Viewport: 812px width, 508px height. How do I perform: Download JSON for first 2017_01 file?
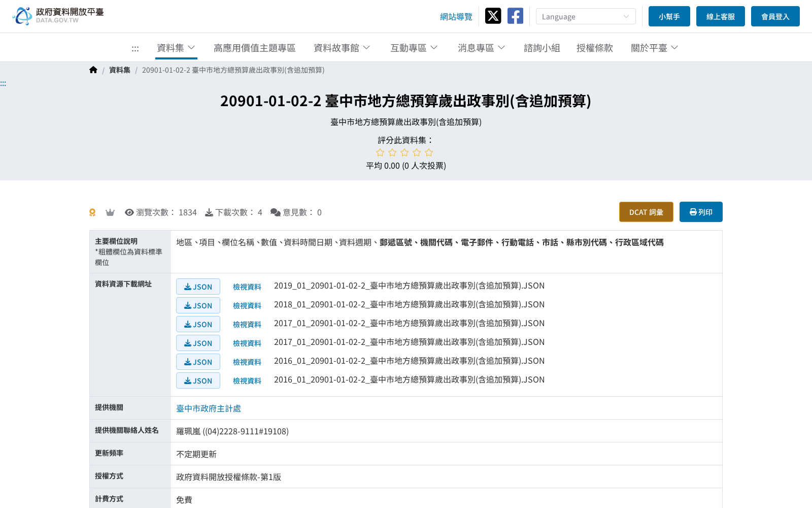(x=198, y=324)
